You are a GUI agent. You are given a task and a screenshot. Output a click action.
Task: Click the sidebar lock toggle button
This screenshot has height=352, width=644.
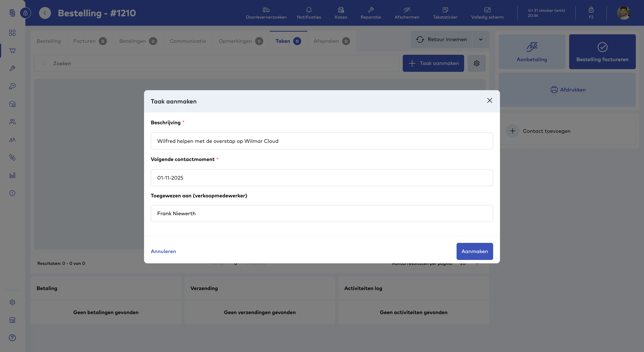pos(25,13)
